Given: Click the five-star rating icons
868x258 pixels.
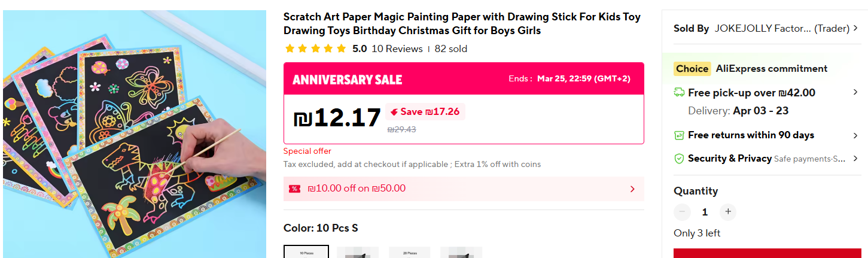Looking at the screenshot, I should tap(315, 49).
